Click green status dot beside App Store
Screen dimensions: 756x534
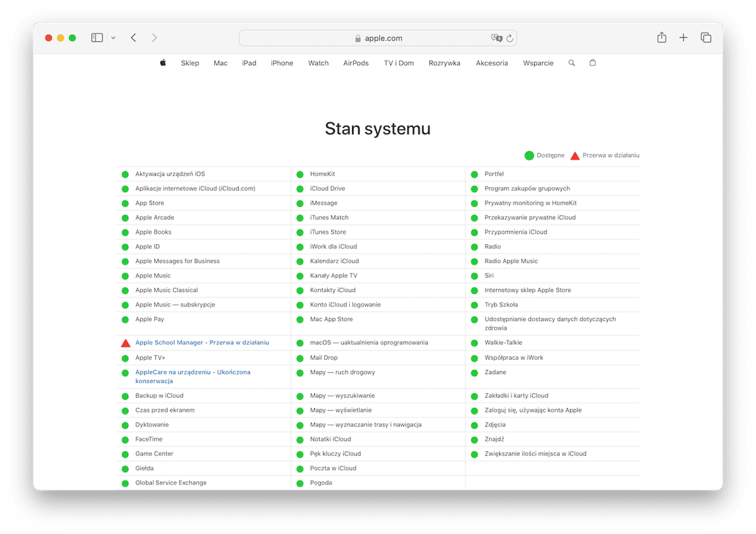125,203
